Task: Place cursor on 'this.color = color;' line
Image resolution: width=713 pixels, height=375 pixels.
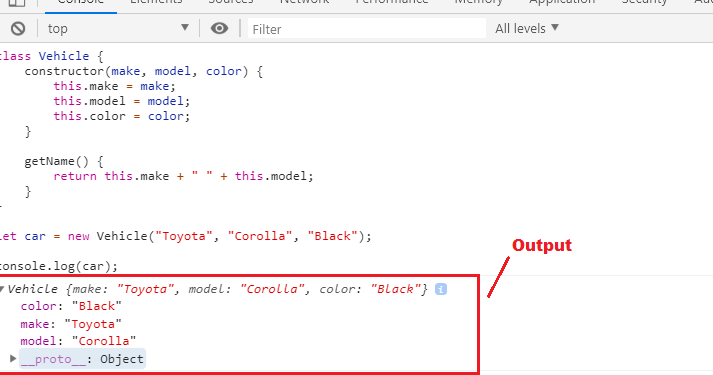Action: click(x=122, y=116)
